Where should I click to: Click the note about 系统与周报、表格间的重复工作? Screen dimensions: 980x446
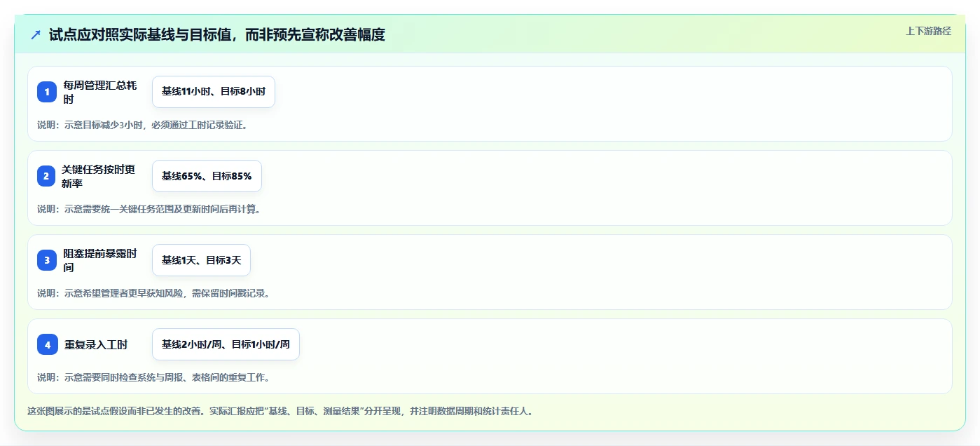[x=153, y=377]
